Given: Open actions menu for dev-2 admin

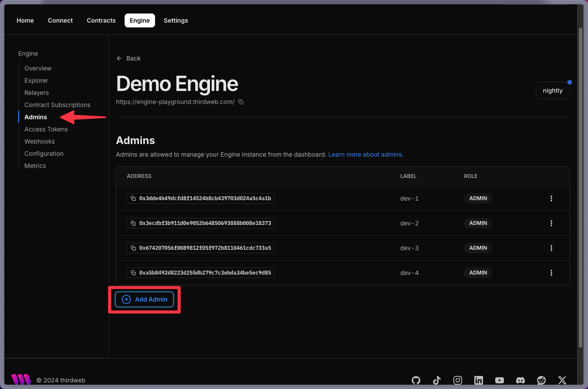Looking at the screenshot, I should 551,223.
